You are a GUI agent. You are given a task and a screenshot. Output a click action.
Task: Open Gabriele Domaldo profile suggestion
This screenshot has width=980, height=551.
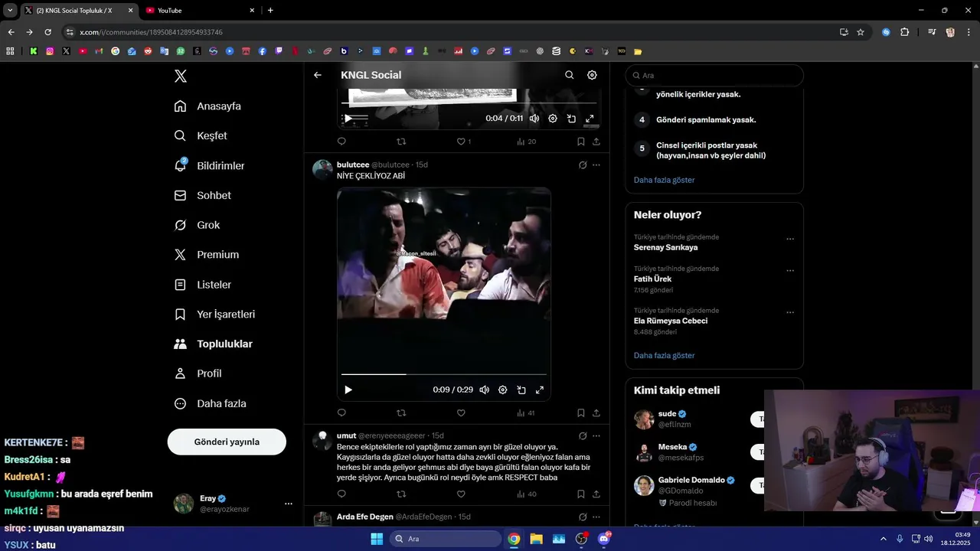tap(691, 481)
